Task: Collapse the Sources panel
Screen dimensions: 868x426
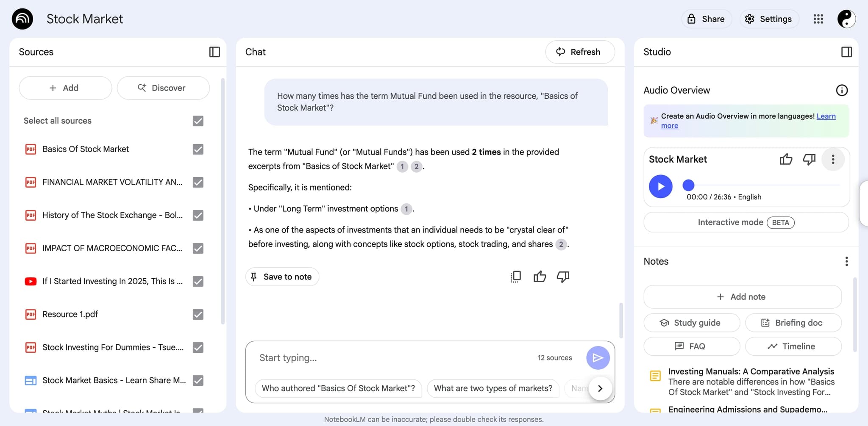Action: pyautogui.click(x=214, y=52)
